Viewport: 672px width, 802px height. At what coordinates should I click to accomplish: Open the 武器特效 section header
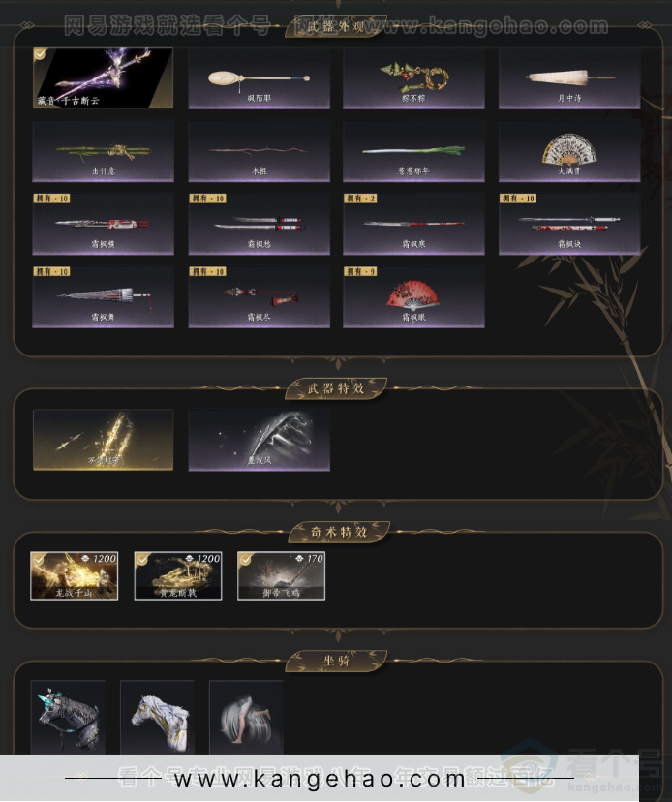tap(335, 388)
